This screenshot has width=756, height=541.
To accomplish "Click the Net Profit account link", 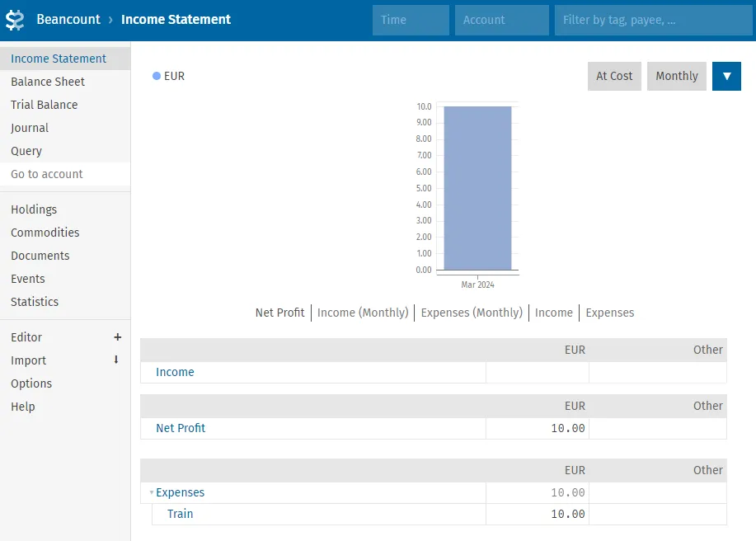I will 181,428.
